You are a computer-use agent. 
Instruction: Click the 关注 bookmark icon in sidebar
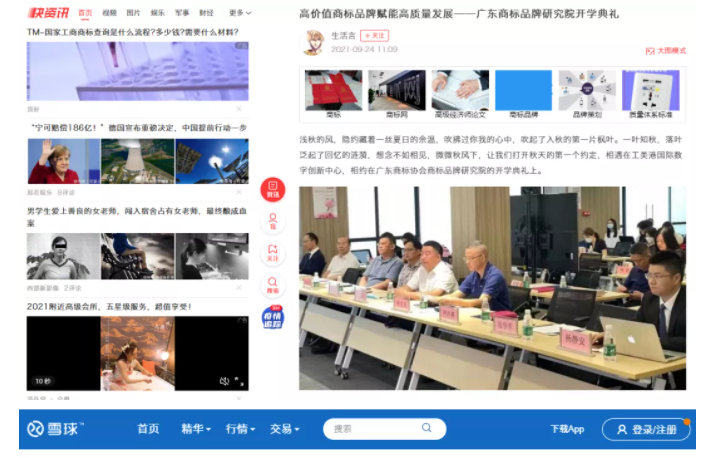[x=273, y=253]
